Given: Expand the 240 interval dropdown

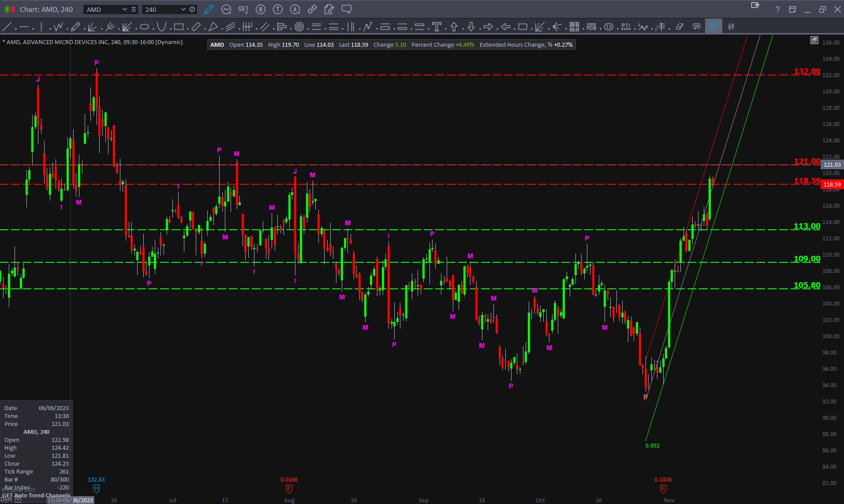Looking at the screenshot, I should coord(183,9).
